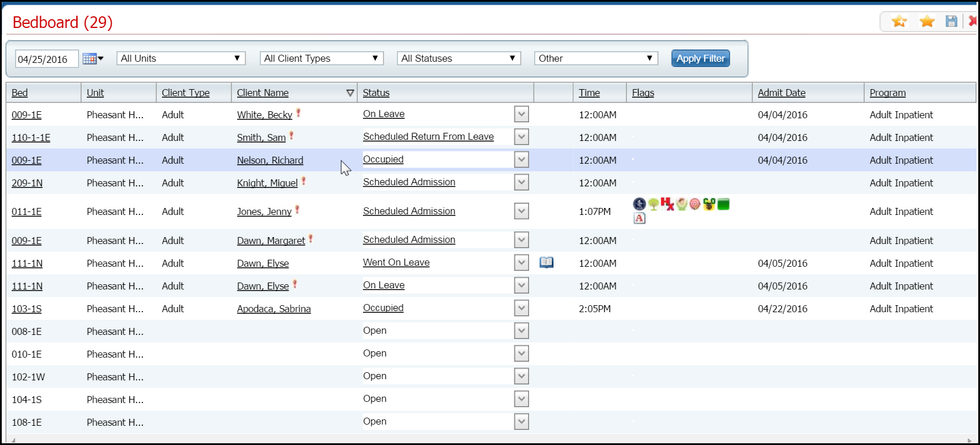Click the red target flag icon
The width and height of the screenshot is (980, 445).
695,204
